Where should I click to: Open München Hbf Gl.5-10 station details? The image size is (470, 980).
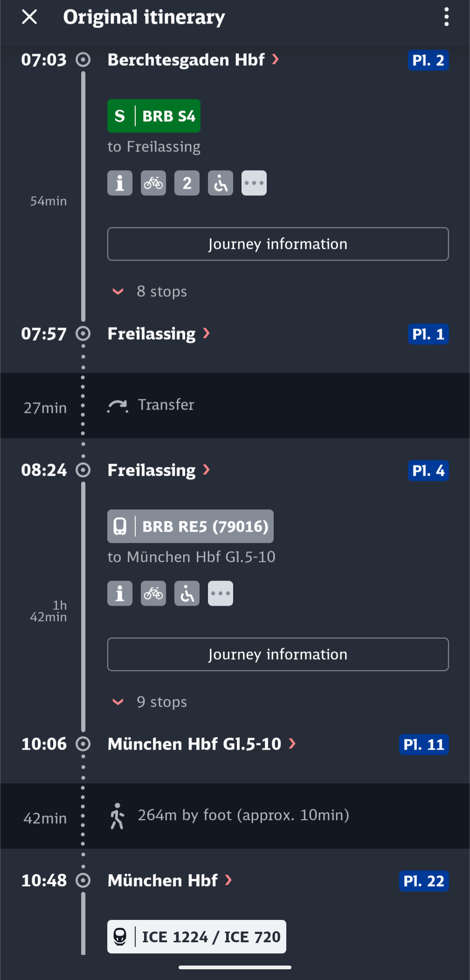coord(201,744)
